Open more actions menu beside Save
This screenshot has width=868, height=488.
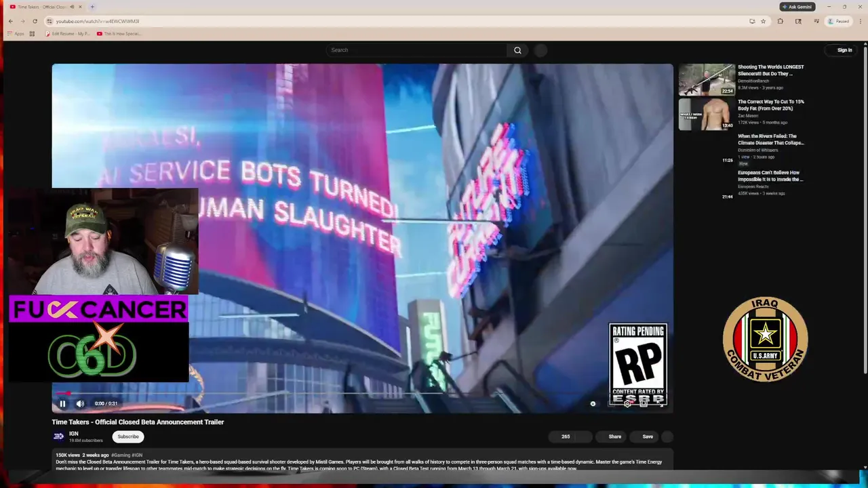tap(667, 436)
